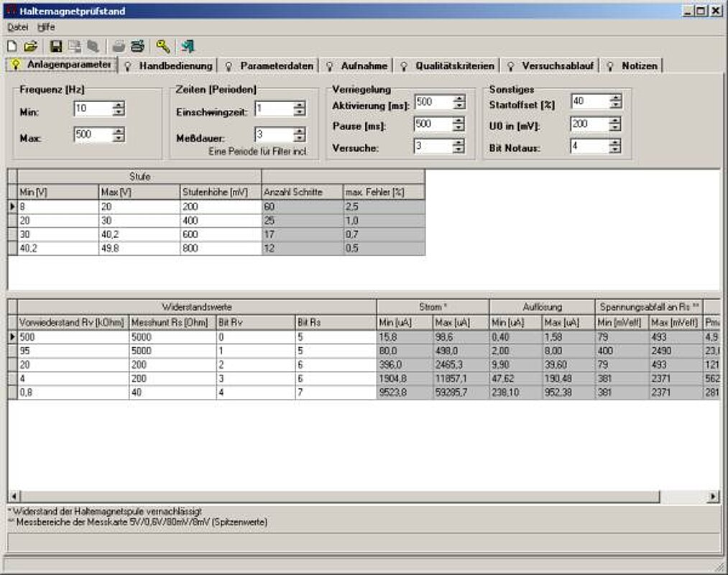Image resolution: width=728 pixels, height=575 pixels.
Task: Open the Hilfe menu
Action: 46,27
